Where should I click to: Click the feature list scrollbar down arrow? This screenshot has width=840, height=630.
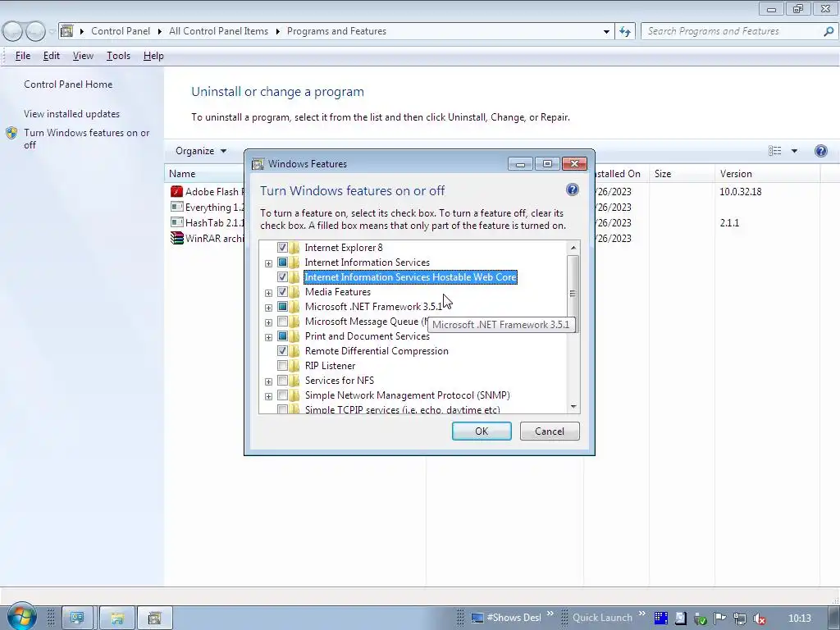(573, 407)
